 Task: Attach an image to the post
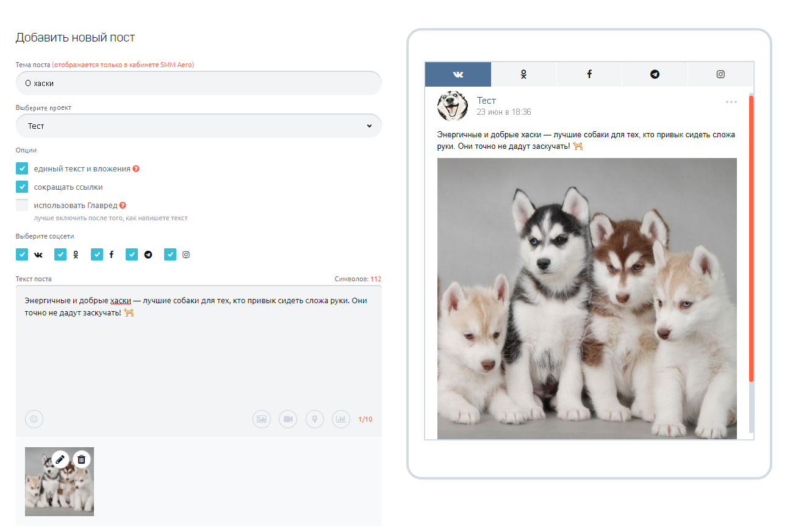pyautogui.click(x=262, y=419)
